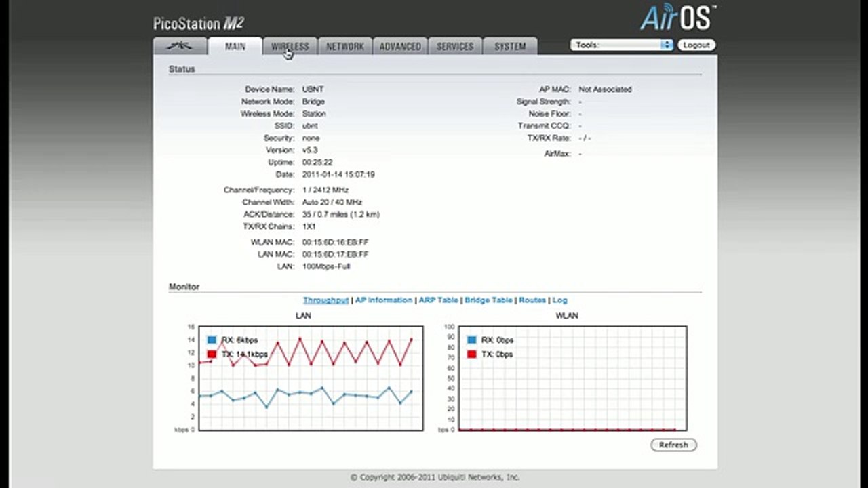Click the AirOS logo

(x=678, y=17)
